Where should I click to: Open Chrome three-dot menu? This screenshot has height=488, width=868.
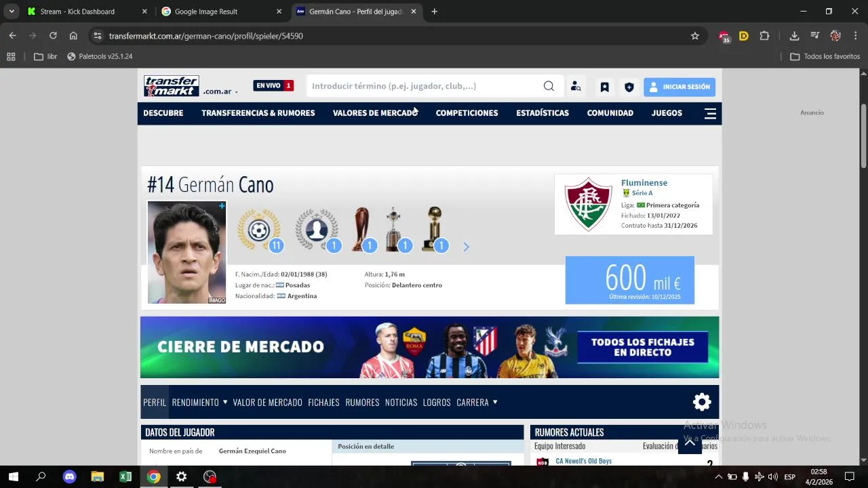click(855, 36)
